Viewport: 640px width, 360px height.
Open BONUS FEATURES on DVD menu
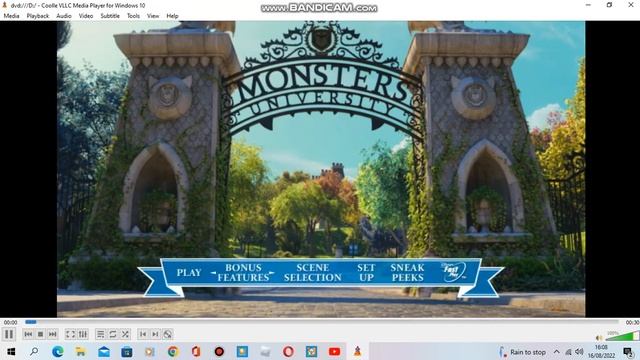243,273
